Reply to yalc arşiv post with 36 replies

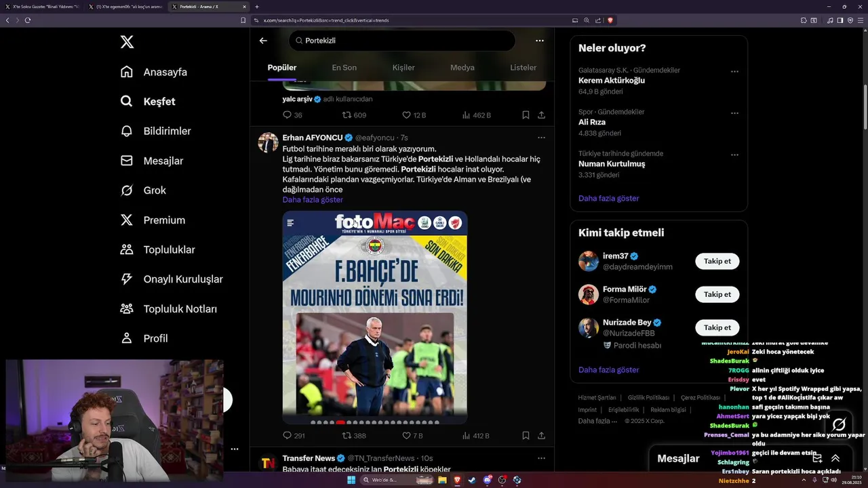pos(292,115)
